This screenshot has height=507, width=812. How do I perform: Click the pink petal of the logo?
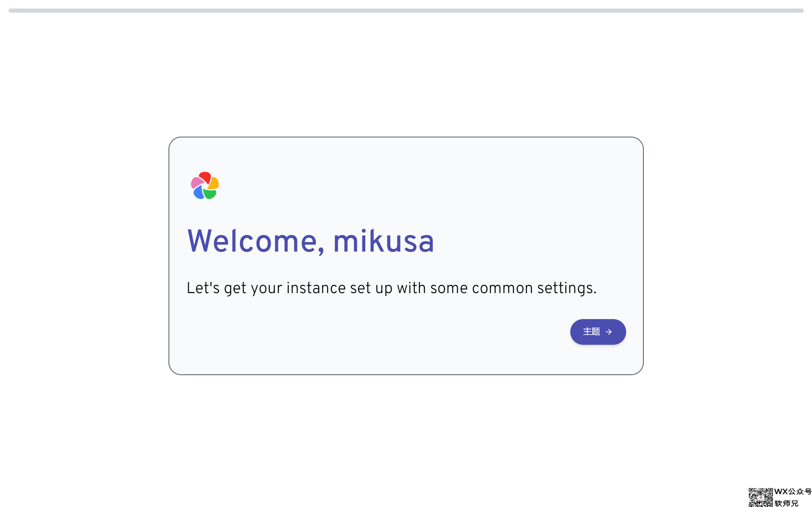click(x=196, y=183)
